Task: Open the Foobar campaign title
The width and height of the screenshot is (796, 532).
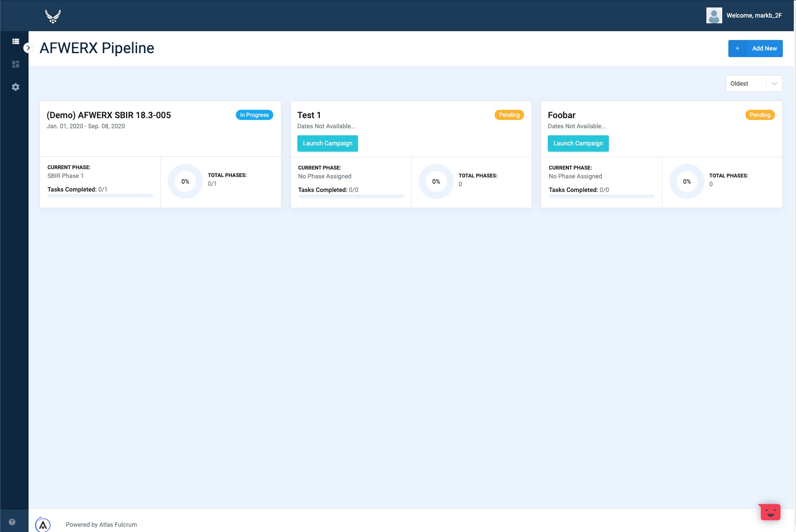Action: 561,115
